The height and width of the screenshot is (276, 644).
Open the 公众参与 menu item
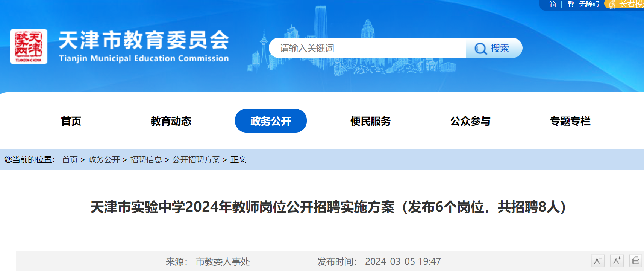click(x=470, y=121)
